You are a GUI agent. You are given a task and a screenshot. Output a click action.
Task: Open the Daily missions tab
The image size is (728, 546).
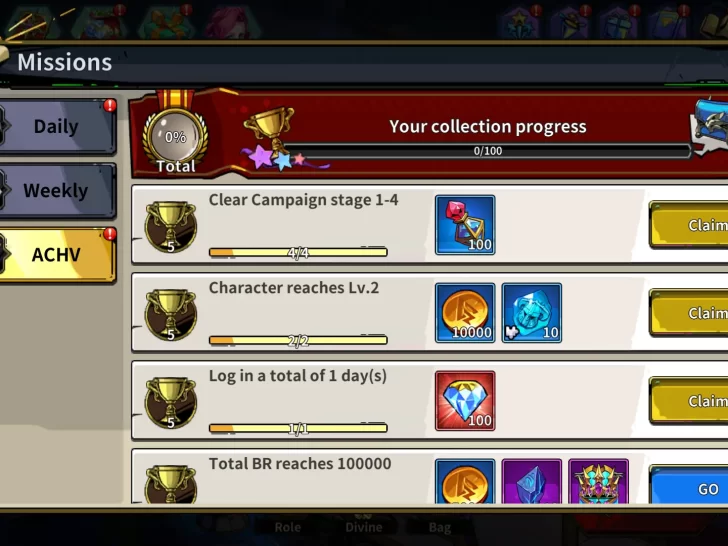pos(56,126)
